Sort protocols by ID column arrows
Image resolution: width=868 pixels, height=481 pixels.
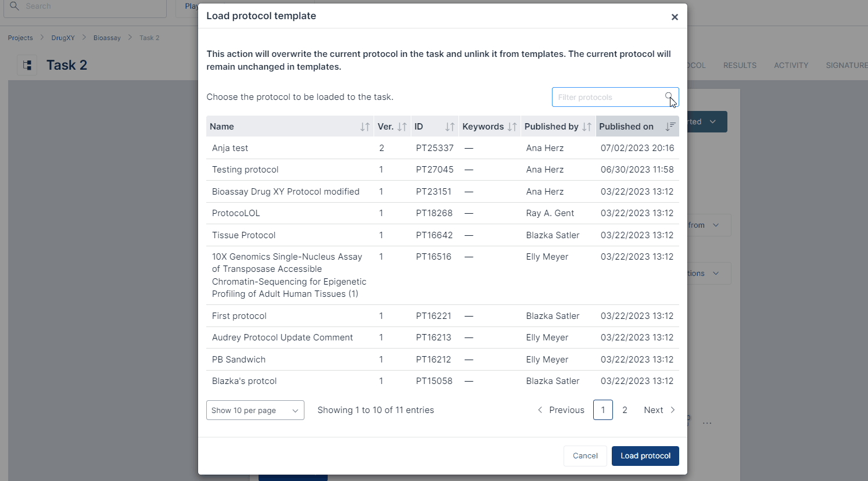click(x=450, y=127)
